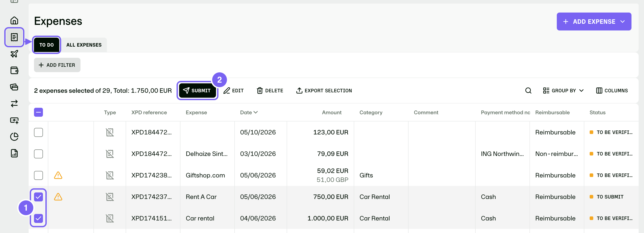Toggle the select-all header checkbox

(38, 112)
